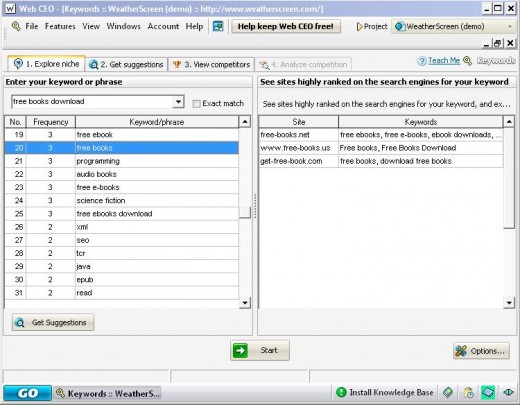Click the Get Suggestions magnifier icon

20,323
